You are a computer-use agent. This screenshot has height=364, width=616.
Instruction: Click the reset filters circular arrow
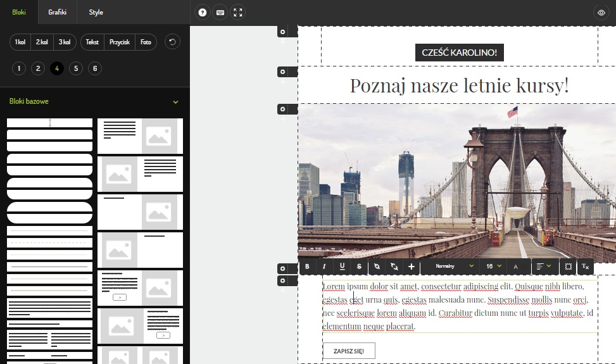pos(172,42)
